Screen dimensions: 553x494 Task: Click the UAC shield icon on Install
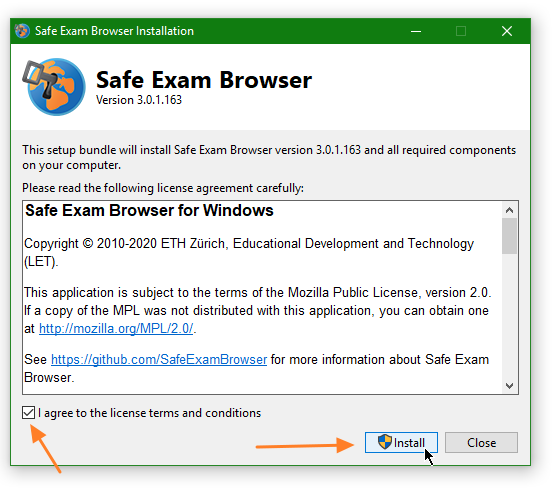coord(384,442)
